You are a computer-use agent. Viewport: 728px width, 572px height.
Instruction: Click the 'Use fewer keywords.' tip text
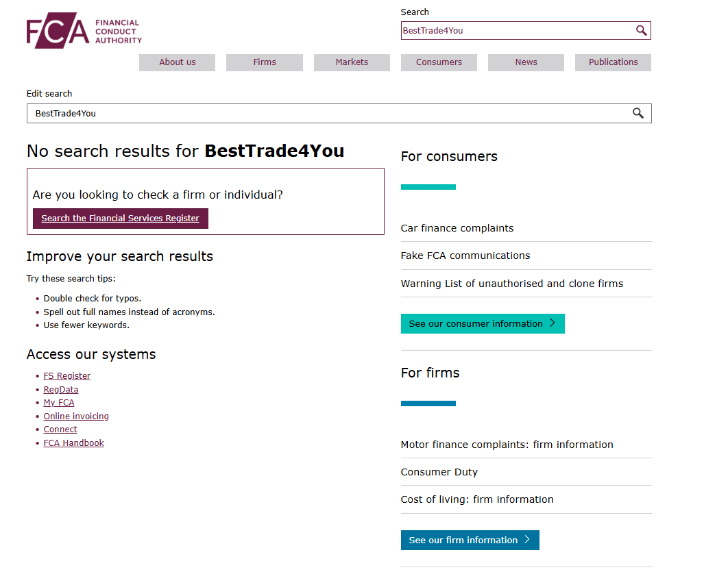[86, 325]
